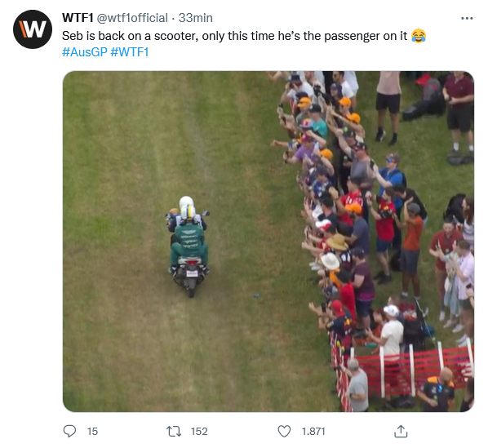
Task: Click the tweet text about Seb
Action: pyautogui.click(x=234, y=36)
